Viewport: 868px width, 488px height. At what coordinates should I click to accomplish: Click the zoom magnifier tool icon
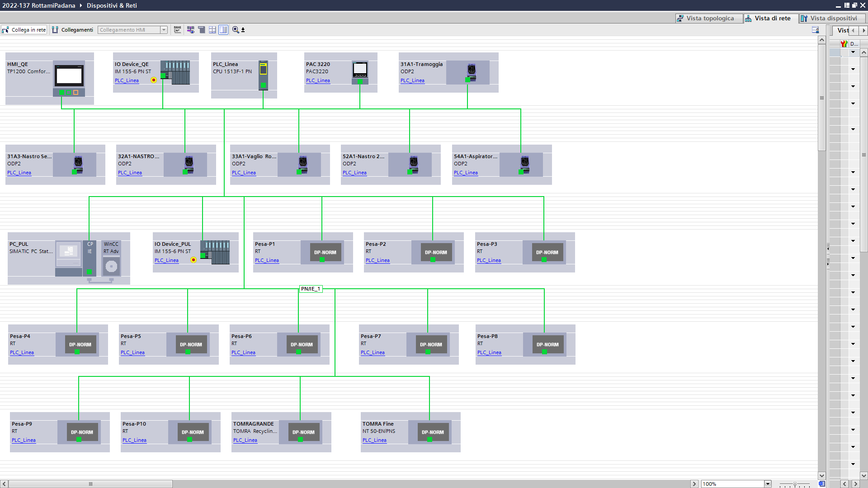click(x=236, y=30)
